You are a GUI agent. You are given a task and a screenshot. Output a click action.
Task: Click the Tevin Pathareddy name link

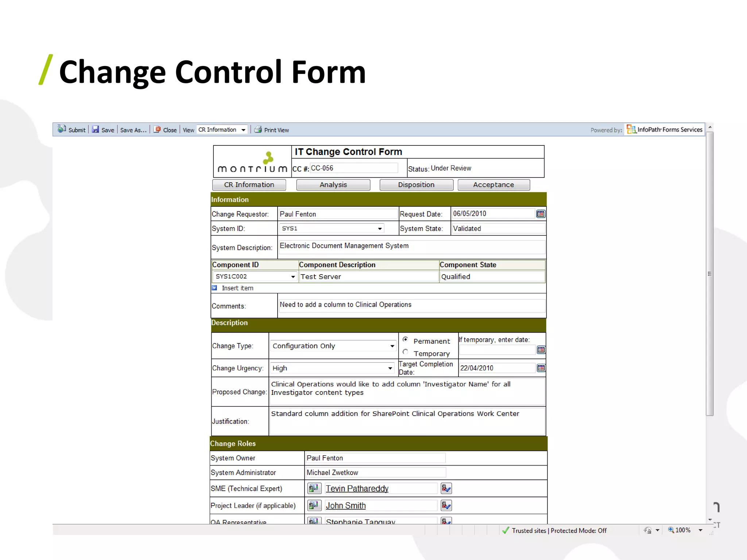point(357,489)
